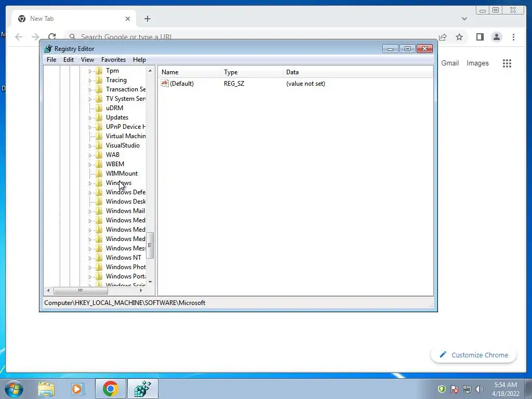Viewport: 532px width, 399px height.
Task: Open the Action Center flag icon
Action: [x=454, y=389]
